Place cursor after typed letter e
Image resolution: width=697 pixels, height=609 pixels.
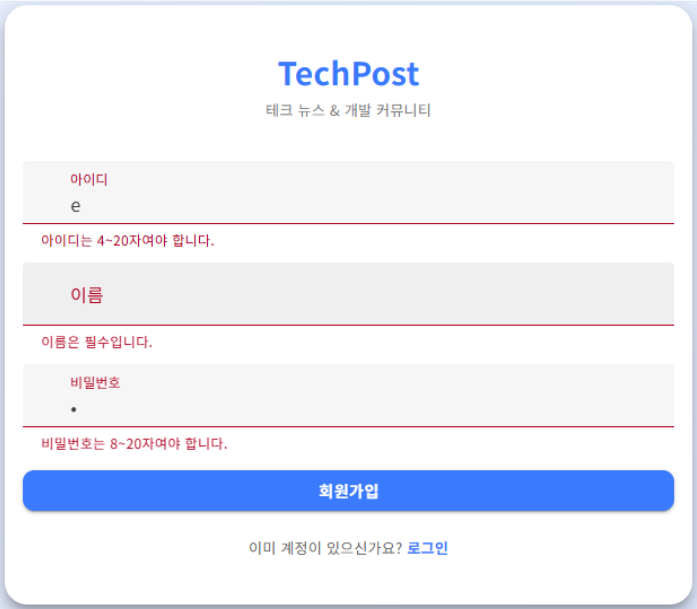81,206
